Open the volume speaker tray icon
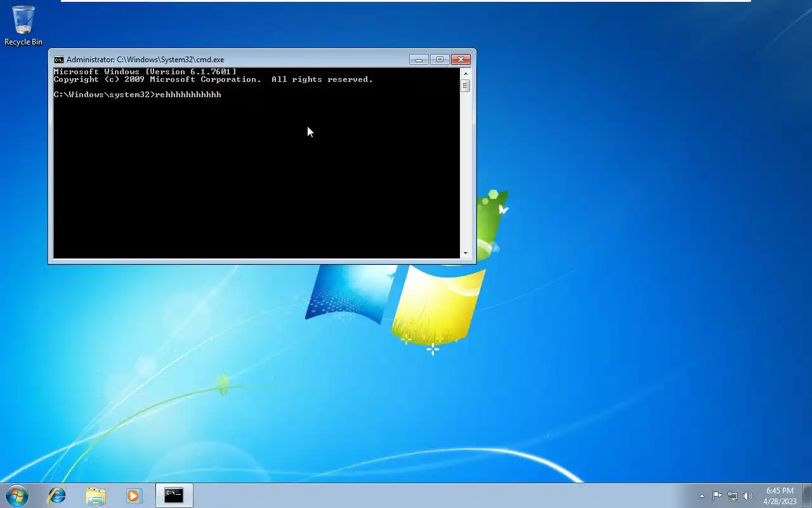The height and width of the screenshot is (508, 812). [x=748, y=496]
